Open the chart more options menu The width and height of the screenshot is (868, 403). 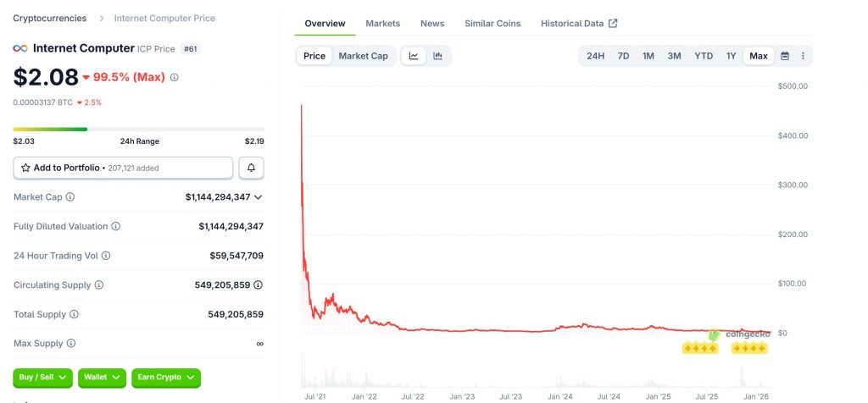803,56
